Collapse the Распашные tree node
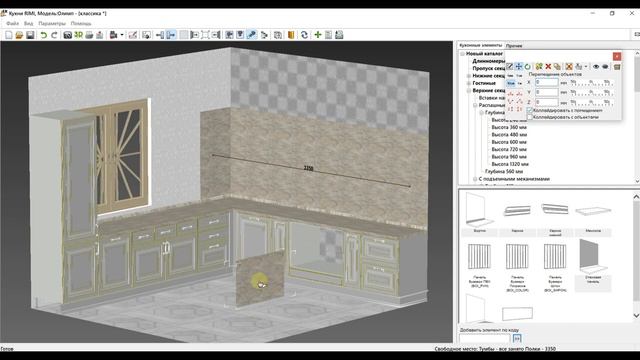 pos(475,105)
